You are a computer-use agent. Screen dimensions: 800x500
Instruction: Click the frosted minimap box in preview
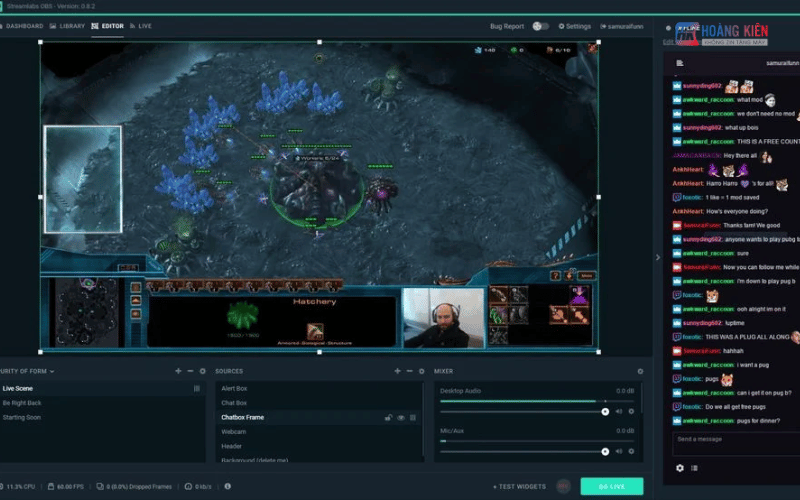pyautogui.click(x=83, y=179)
